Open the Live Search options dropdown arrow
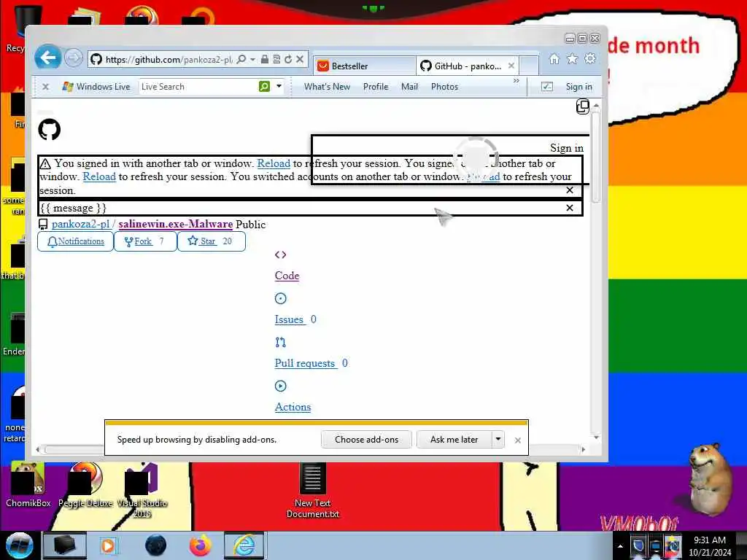This screenshot has width=747, height=560. point(279,86)
